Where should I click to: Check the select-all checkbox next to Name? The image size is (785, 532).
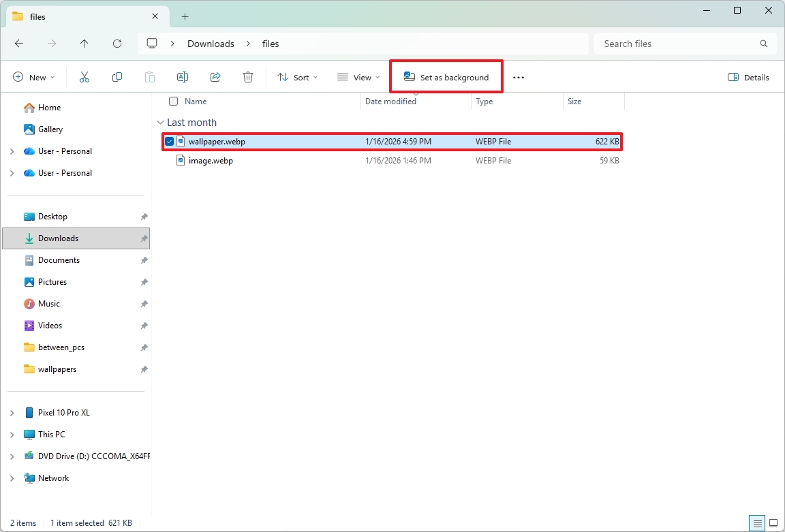tap(173, 101)
